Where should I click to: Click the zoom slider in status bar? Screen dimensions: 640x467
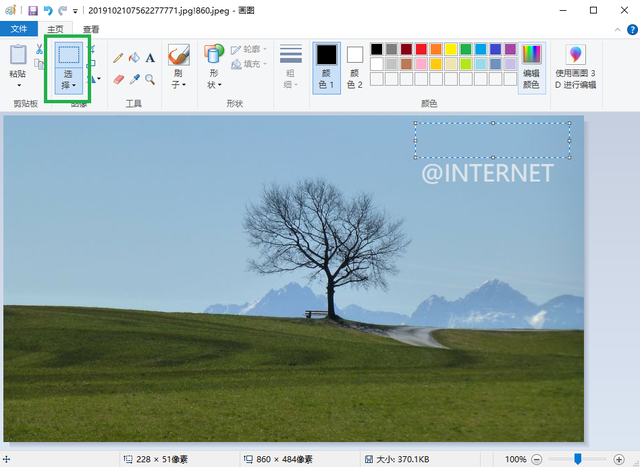(x=577, y=458)
